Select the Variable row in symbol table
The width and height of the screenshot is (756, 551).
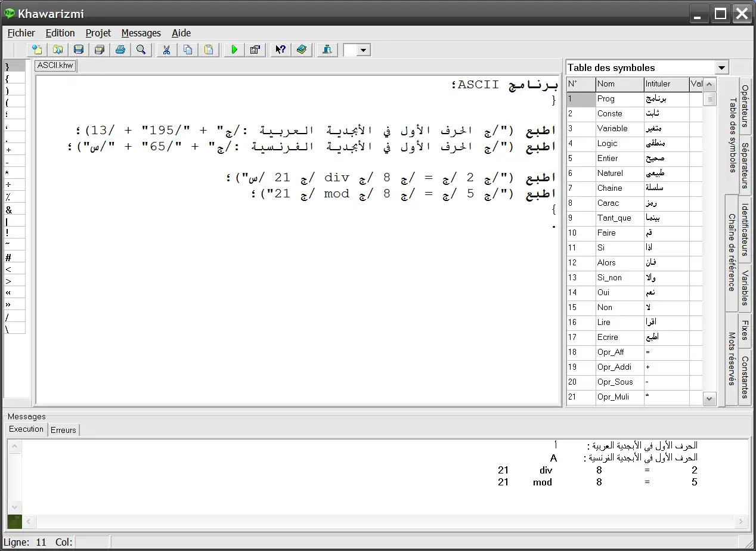(634, 129)
